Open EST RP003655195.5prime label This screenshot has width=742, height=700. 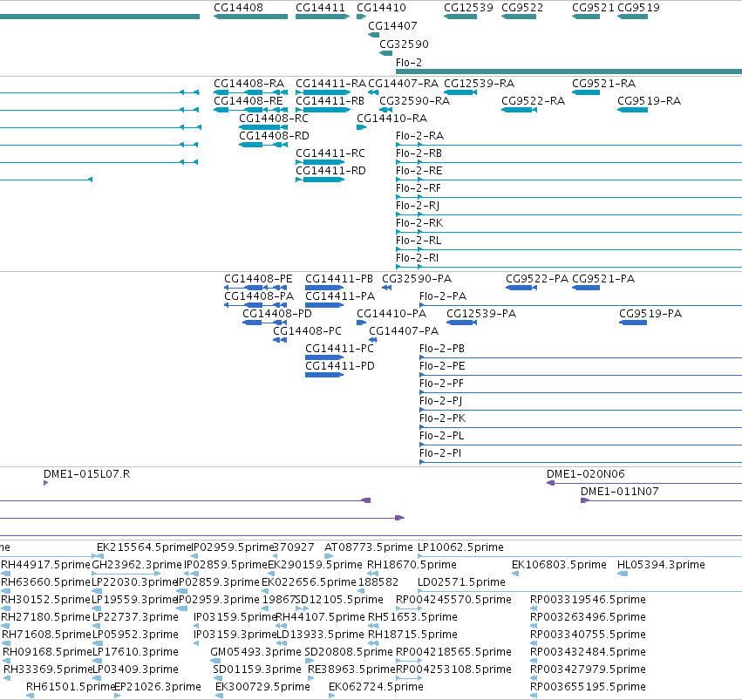[588, 687]
